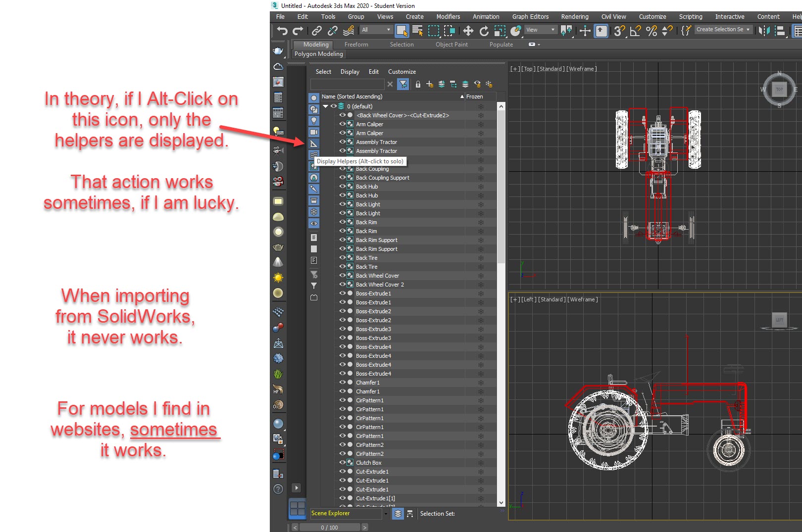This screenshot has height=532, width=802.
Task: Select the Display Helpers icon
Action: tap(314, 143)
